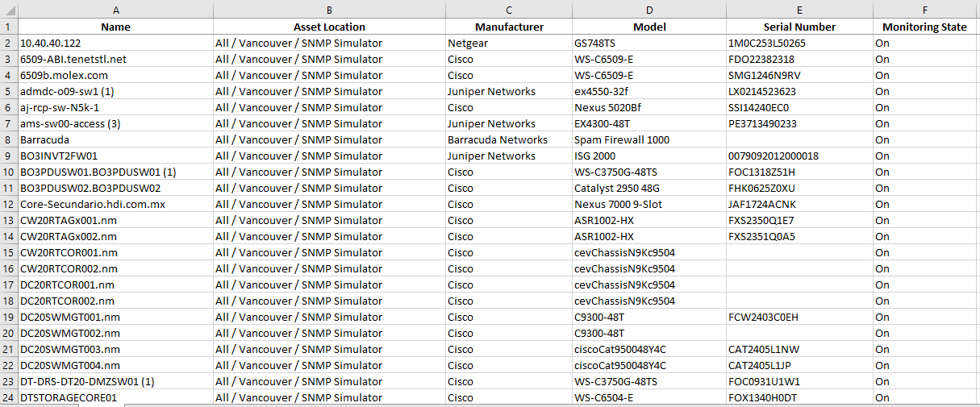Select the DTSTORAGECORE01 name cell
The height and width of the screenshot is (407, 980).
[x=115, y=397]
